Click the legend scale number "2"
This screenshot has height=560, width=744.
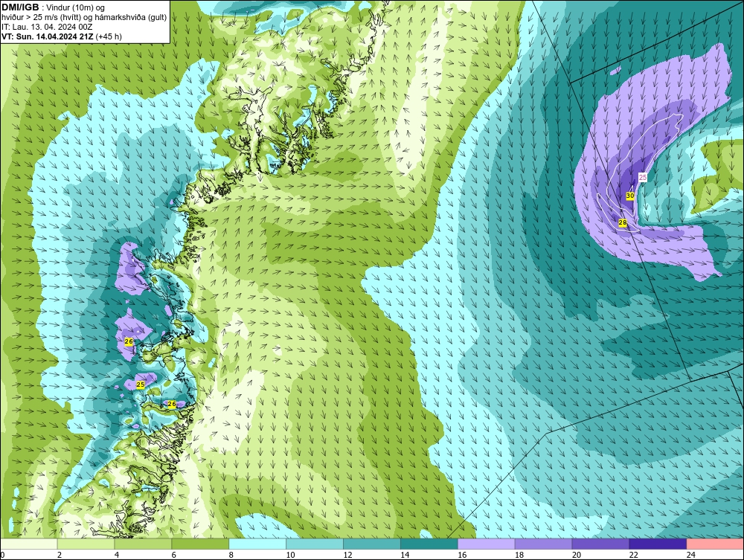point(60,555)
